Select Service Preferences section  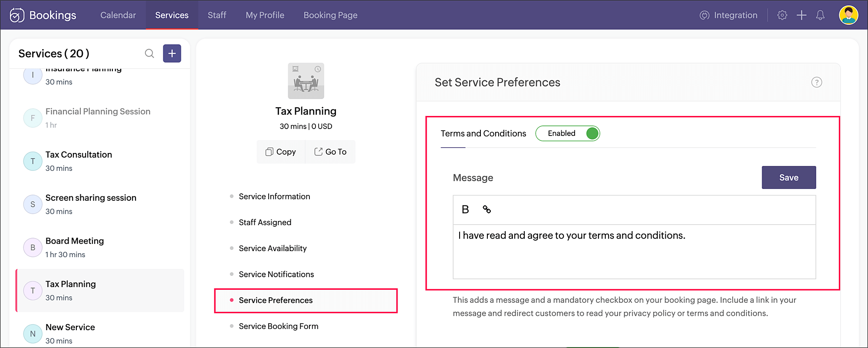306,301
